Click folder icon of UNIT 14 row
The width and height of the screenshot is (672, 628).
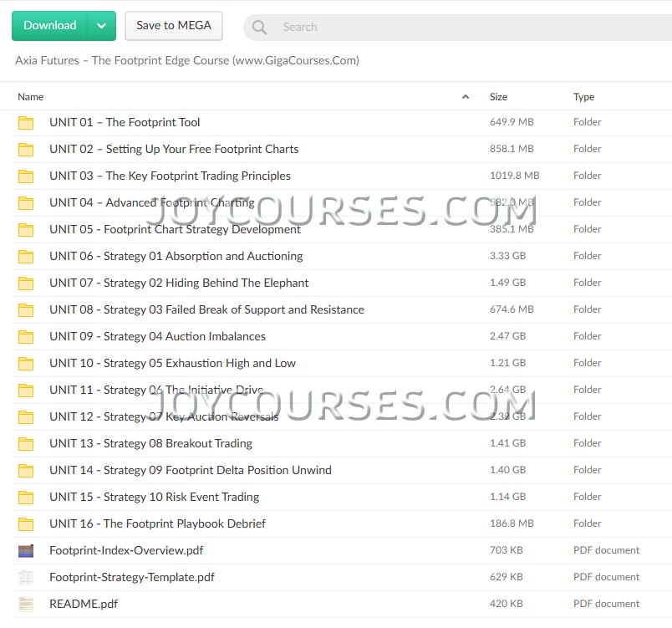click(x=26, y=470)
